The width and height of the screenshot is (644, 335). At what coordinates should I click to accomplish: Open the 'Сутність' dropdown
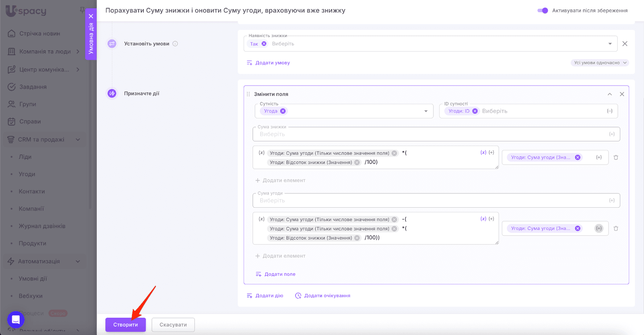[x=426, y=111]
